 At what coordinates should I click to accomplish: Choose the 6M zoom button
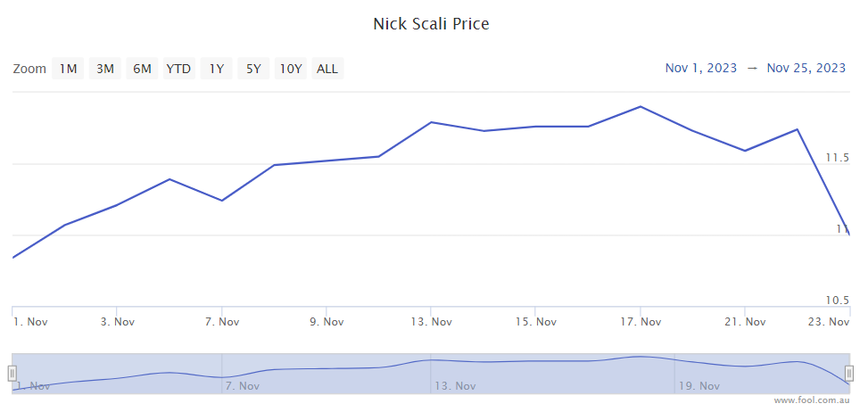point(142,69)
